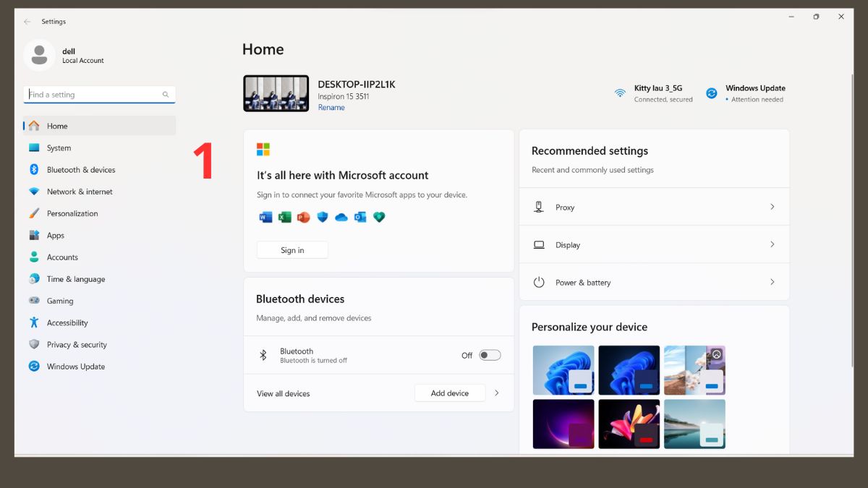
Task: Click the Personalization paintbrush icon
Action: point(34,213)
